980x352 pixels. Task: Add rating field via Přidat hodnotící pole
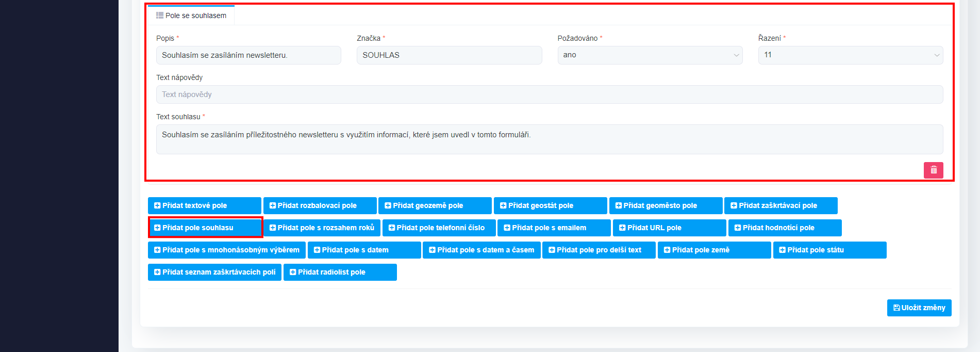point(785,228)
